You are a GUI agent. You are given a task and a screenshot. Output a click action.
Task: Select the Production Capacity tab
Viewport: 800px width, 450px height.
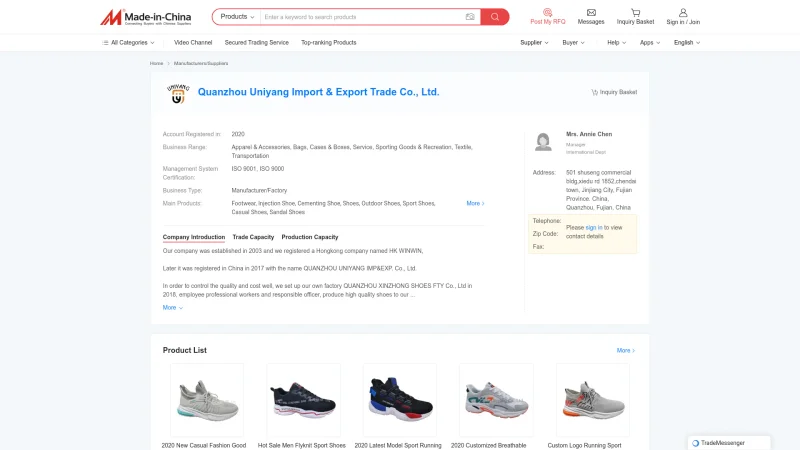pos(310,237)
